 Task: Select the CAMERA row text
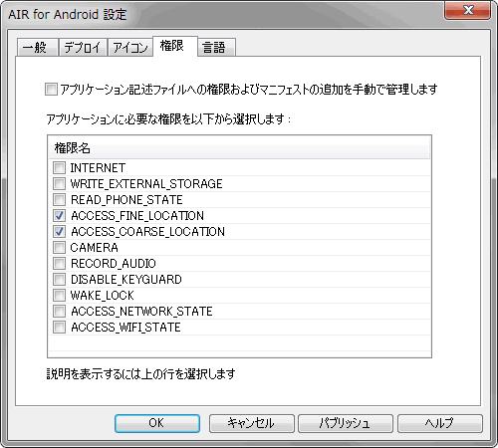point(95,248)
